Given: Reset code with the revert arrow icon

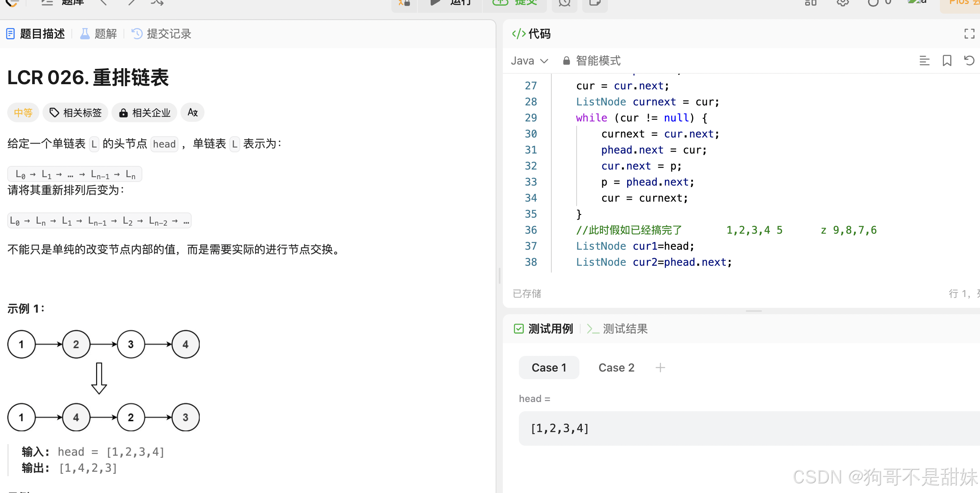Looking at the screenshot, I should tap(969, 61).
